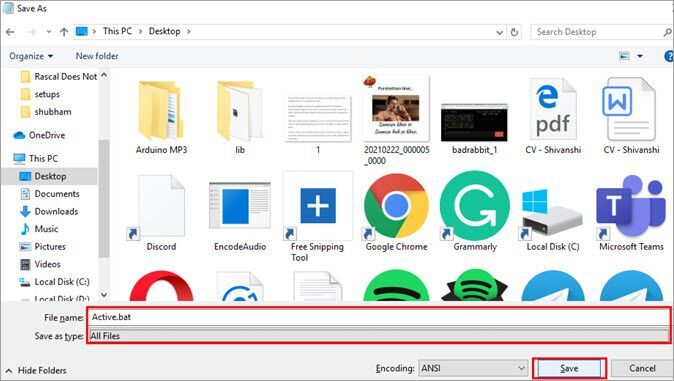Open Local Disk (C:) in navigation pane
This screenshot has height=381, width=674.
pos(54,282)
